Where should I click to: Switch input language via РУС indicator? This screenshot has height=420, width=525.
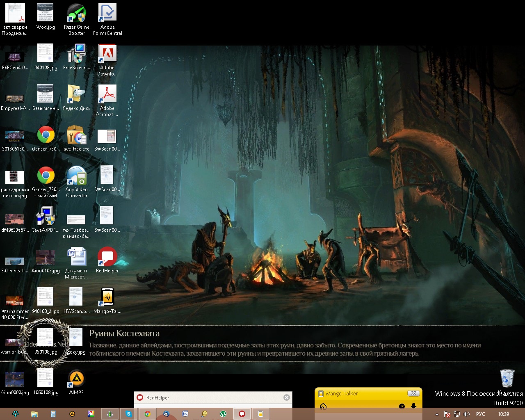coord(481,414)
